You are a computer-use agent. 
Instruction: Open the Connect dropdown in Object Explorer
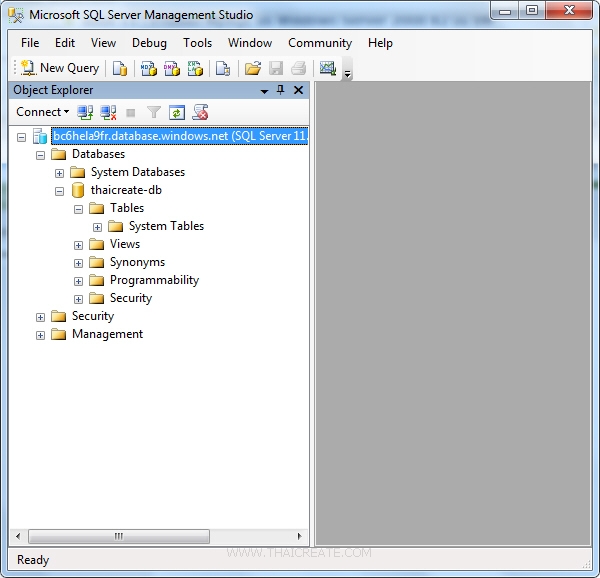pos(42,112)
